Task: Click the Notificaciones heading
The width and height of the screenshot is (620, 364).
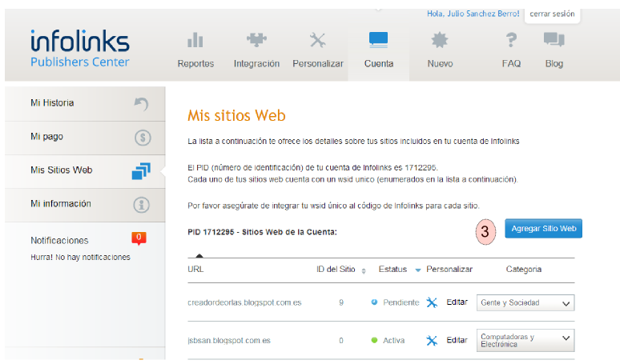Action: click(59, 241)
